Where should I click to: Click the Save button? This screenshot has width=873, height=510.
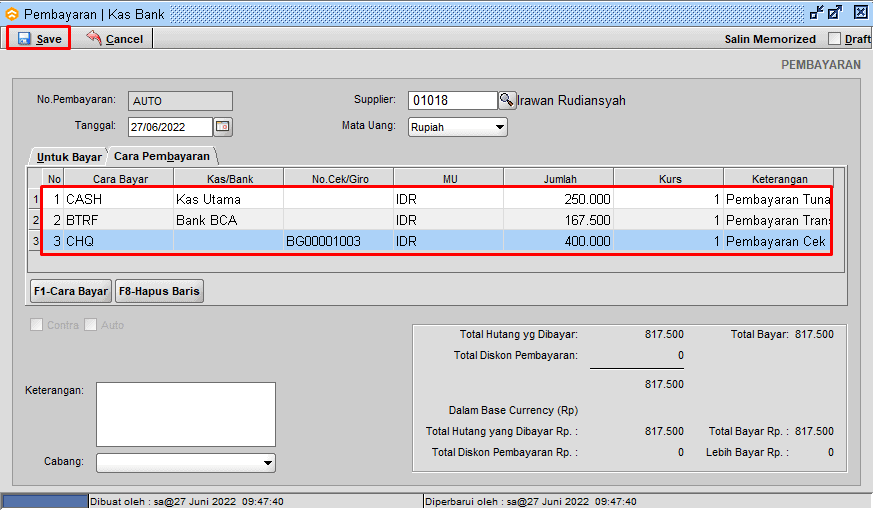(39, 38)
